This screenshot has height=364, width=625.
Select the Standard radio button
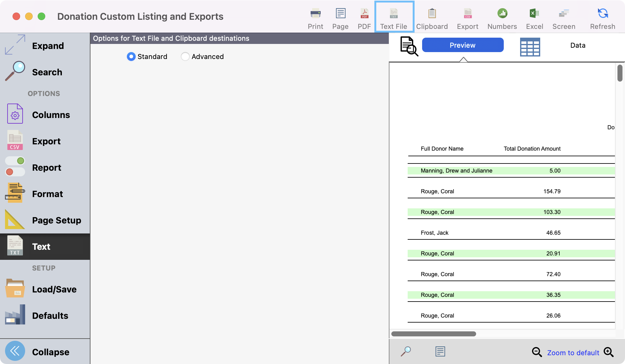point(131,56)
